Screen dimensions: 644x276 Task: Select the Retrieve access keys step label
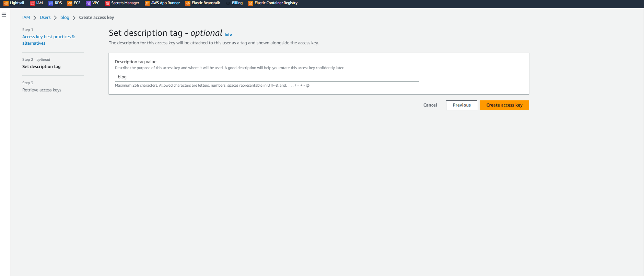[x=42, y=90]
